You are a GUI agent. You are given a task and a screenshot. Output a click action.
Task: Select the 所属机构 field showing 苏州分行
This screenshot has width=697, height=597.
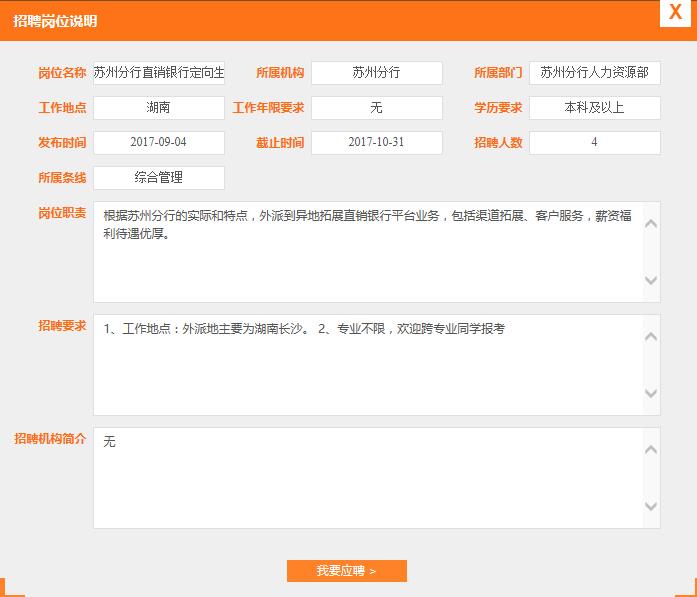[x=376, y=73]
